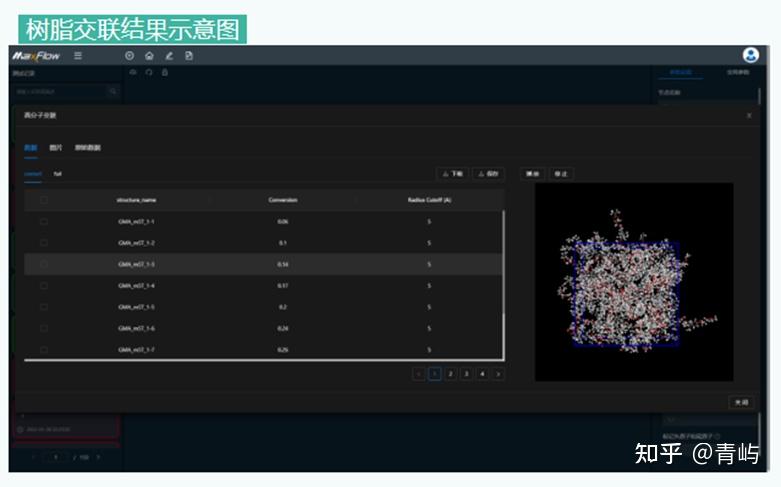Screen dimensions: 781x487
Task: Sort by Radius Cutoff (Å) column header
Action: (x=429, y=200)
